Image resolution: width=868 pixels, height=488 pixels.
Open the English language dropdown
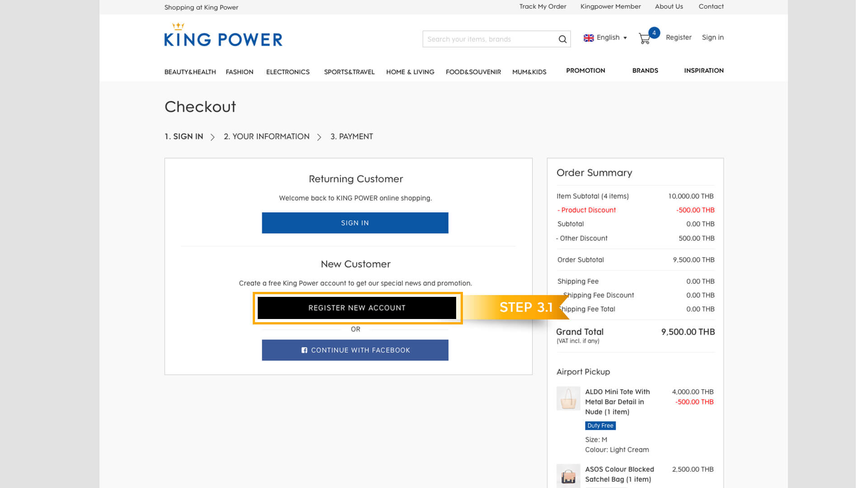[612, 38]
